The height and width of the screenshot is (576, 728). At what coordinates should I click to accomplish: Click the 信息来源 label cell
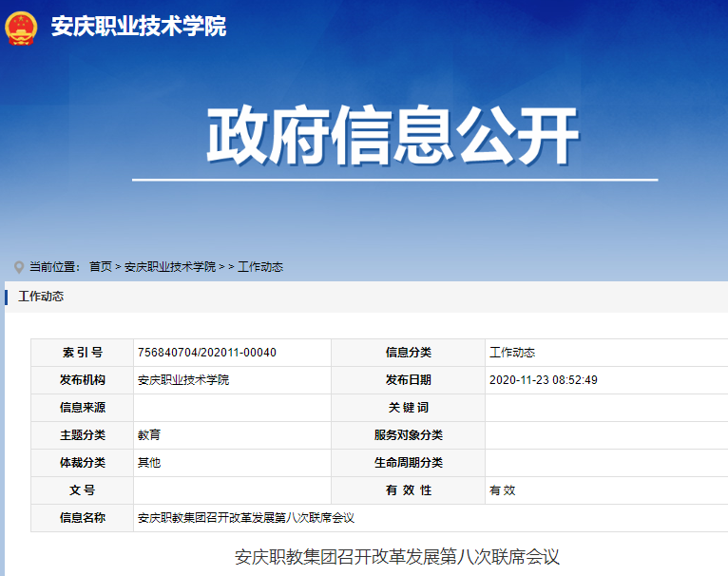point(82,408)
